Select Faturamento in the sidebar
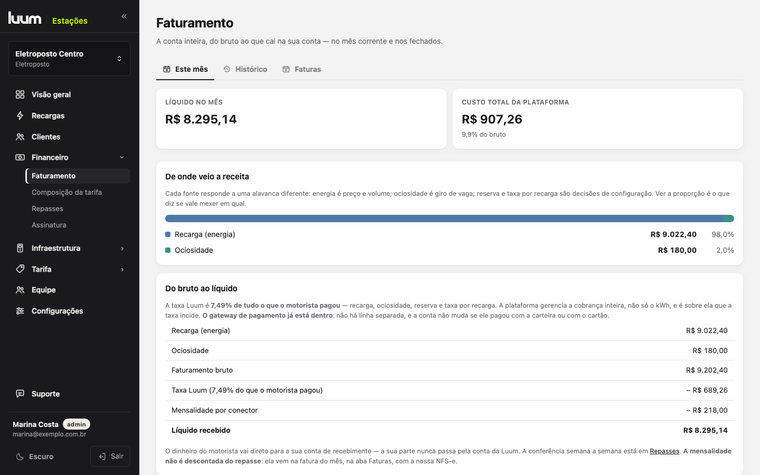760x475 pixels. click(x=78, y=176)
